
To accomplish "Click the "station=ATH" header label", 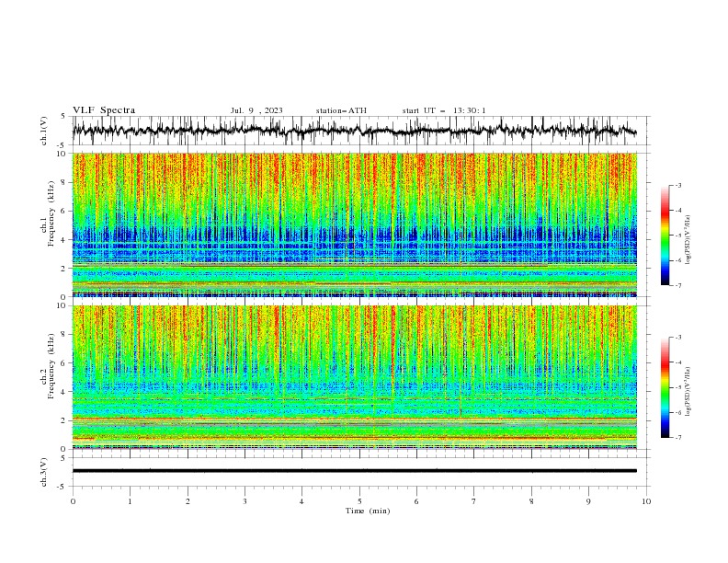I will [341, 110].
